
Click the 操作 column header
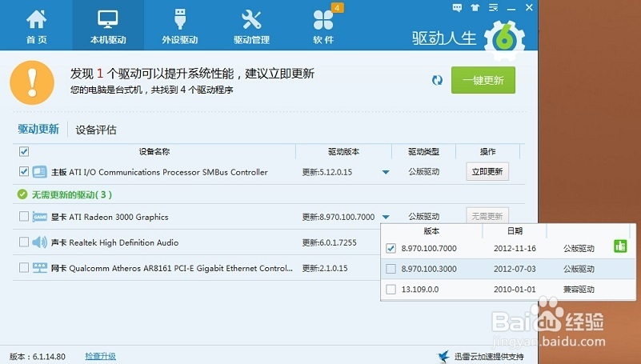tap(487, 151)
